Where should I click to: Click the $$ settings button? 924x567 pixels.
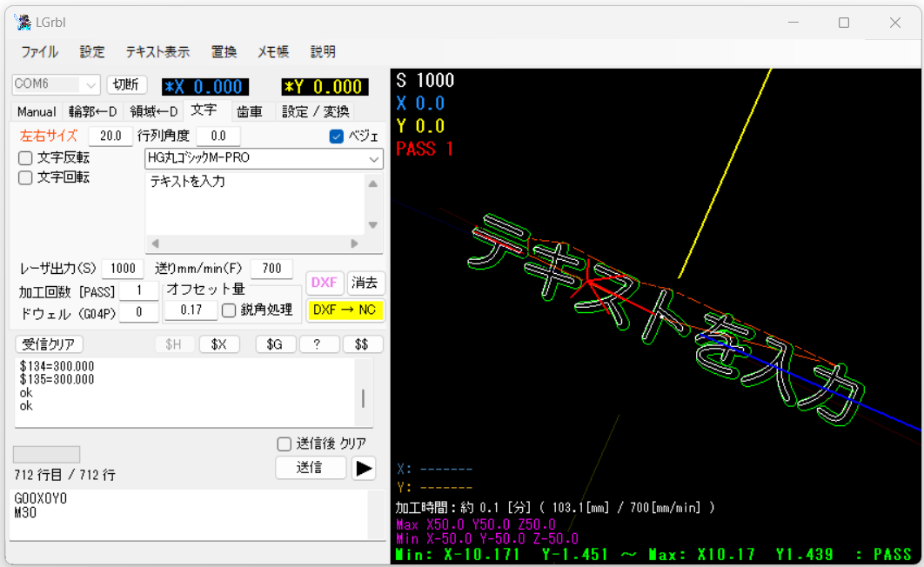pyautogui.click(x=361, y=344)
